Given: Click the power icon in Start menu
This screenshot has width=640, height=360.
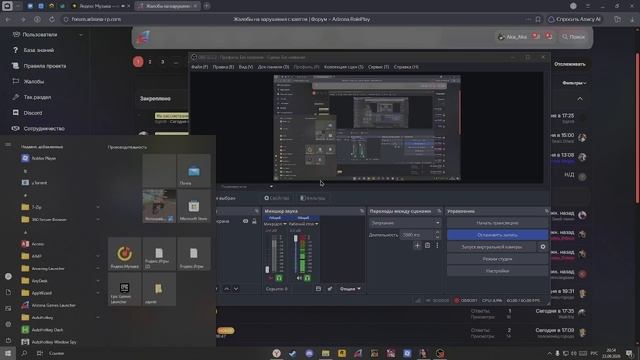Looking at the screenshot, I should coord(8,340).
